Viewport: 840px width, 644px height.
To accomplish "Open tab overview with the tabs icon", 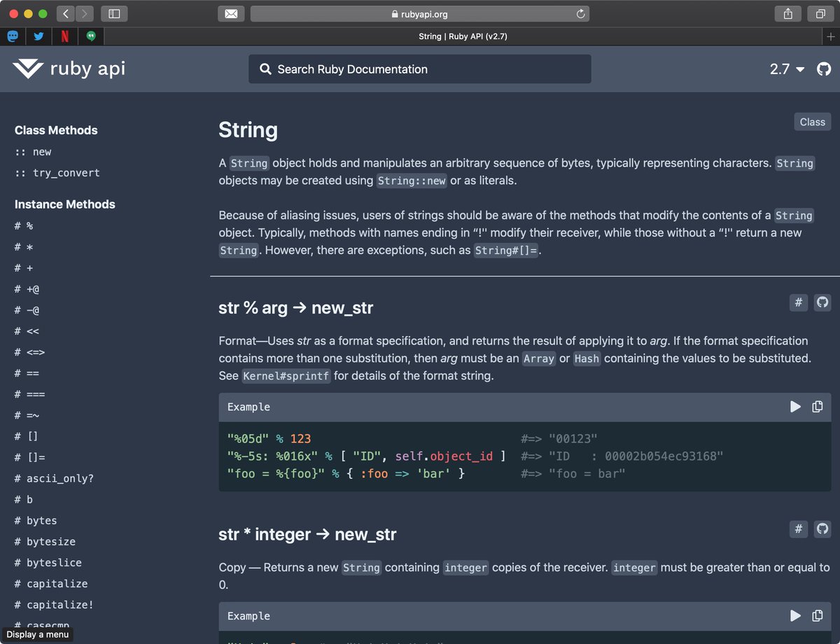I will pos(820,13).
